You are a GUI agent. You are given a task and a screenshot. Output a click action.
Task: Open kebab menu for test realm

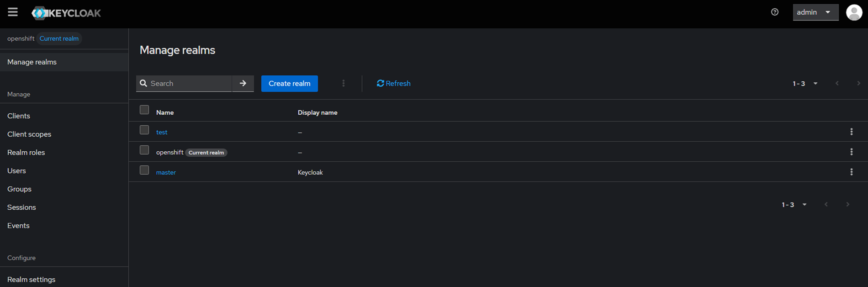(x=851, y=132)
